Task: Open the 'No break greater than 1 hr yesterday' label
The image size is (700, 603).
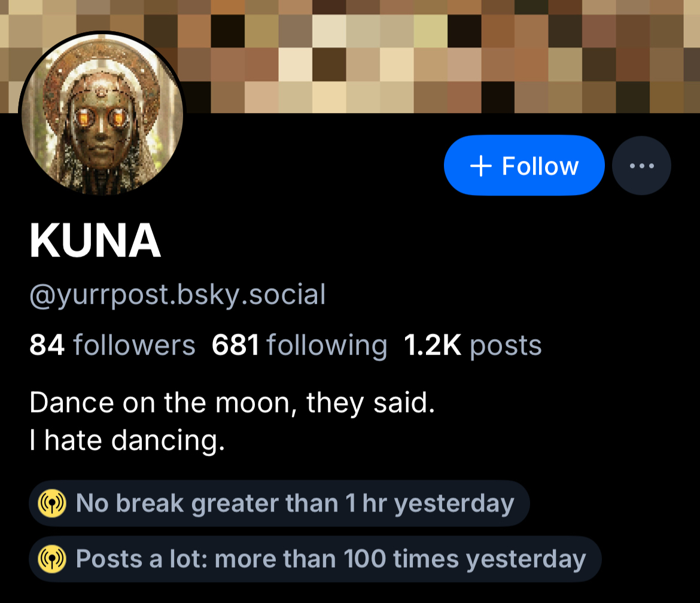Action: [294, 504]
